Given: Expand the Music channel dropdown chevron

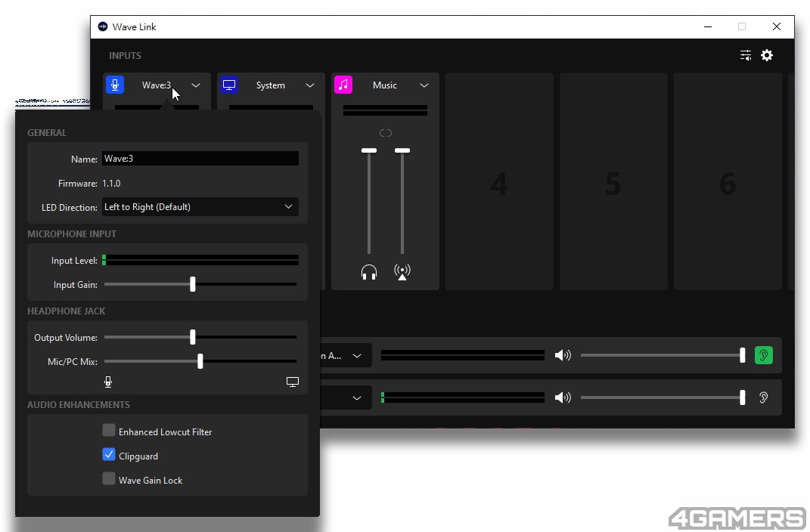Looking at the screenshot, I should point(424,85).
